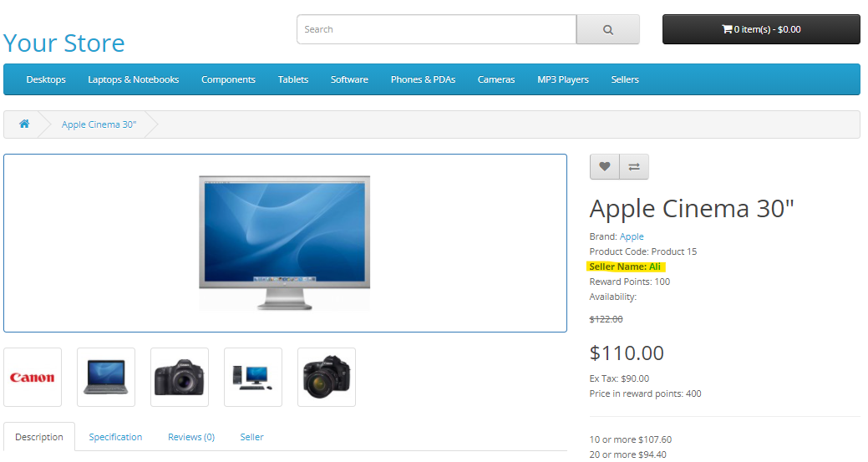Switch to the Reviews (0) tab

[191, 437]
